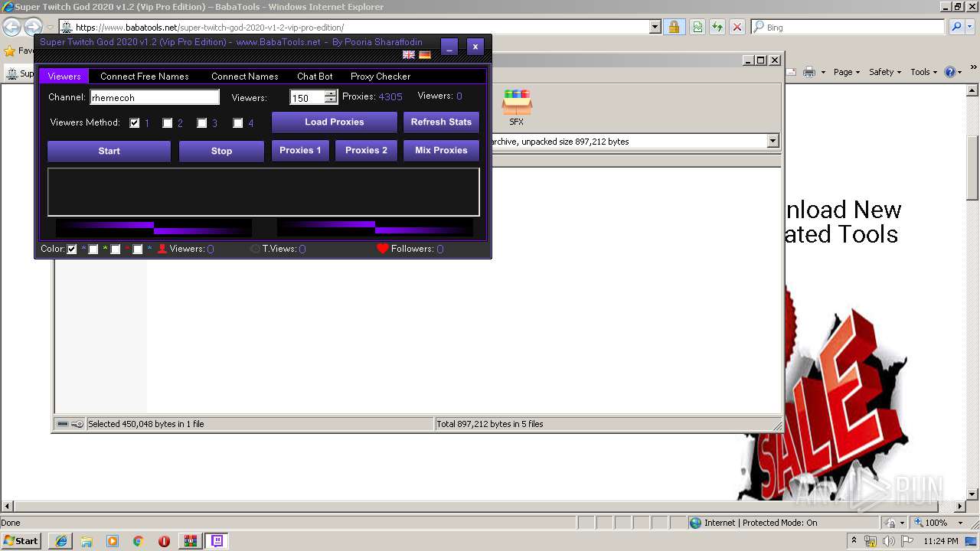Click the Bing search magnifier button

point(956,27)
